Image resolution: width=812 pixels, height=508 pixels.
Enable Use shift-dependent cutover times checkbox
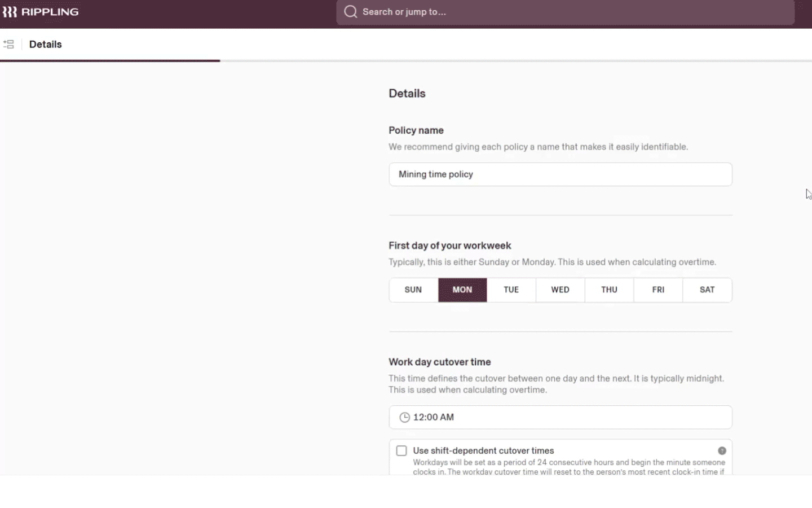(401, 450)
